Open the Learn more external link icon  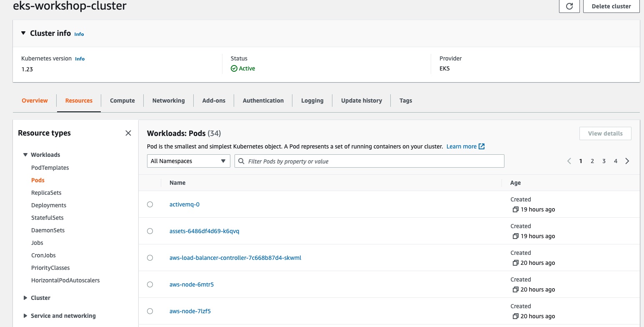pos(482,146)
